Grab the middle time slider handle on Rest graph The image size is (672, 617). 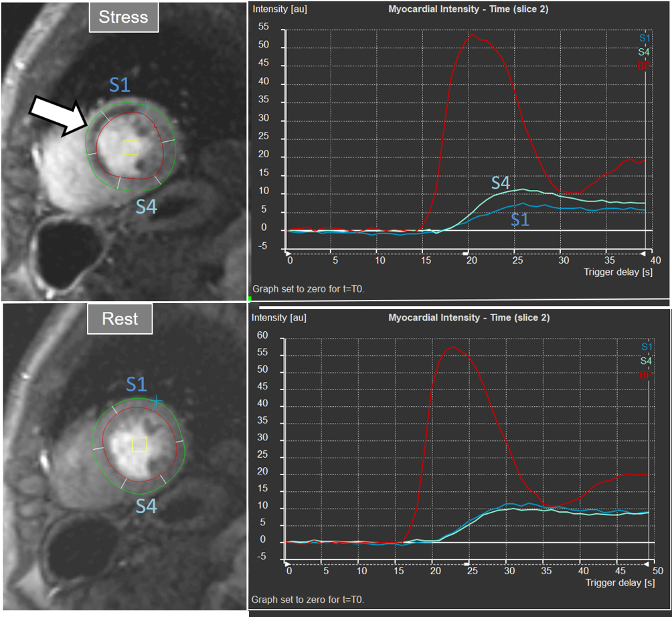coord(468,564)
